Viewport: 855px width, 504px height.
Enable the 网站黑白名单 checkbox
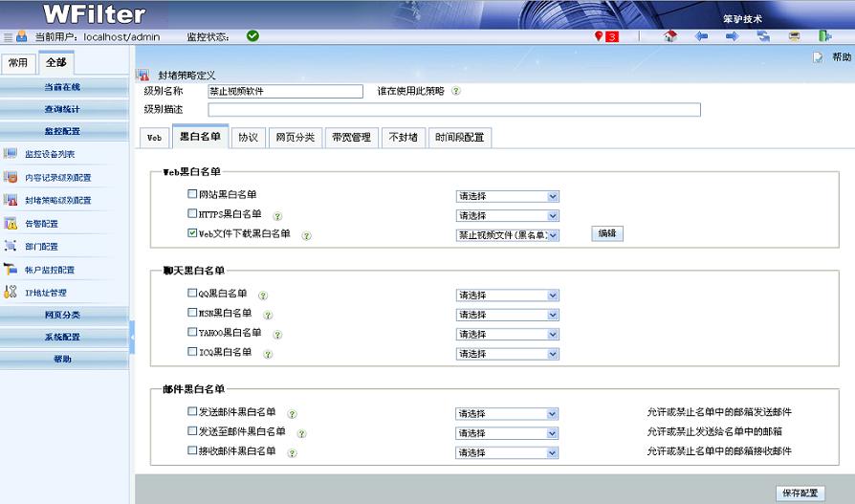[x=192, y=195]
